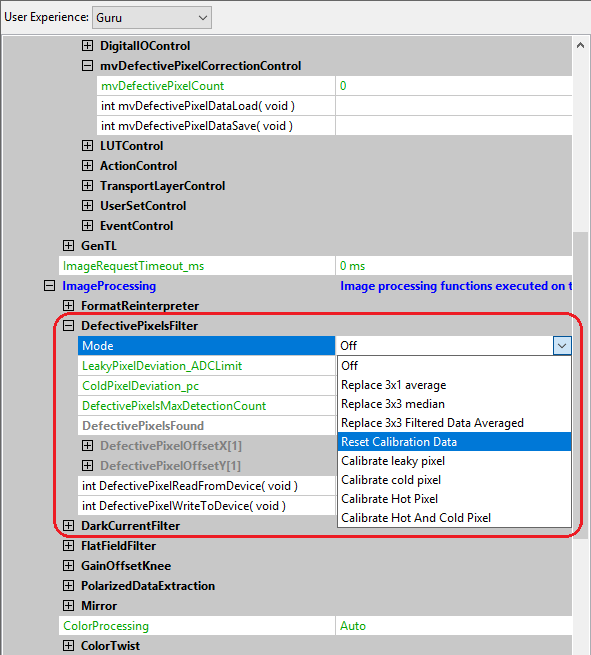591x655 pixels.
Task: Close the Mode dropdown arrow
Action: (x=562, y=346)
